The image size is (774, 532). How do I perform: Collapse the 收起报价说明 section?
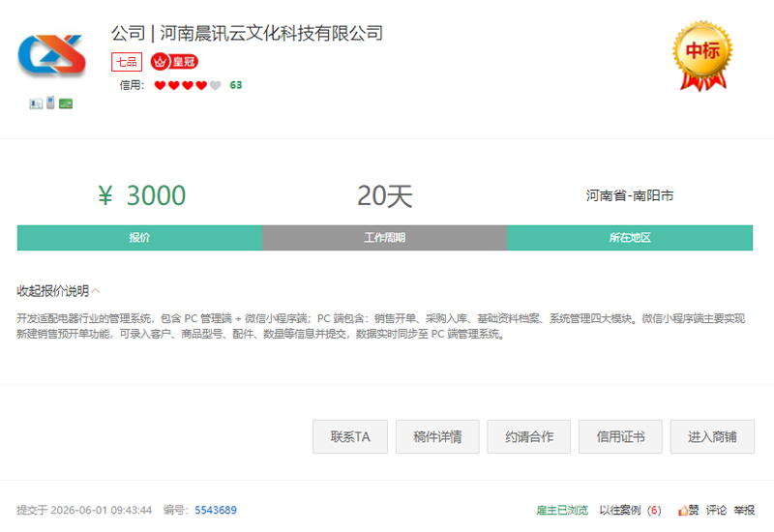pos(58,291)
